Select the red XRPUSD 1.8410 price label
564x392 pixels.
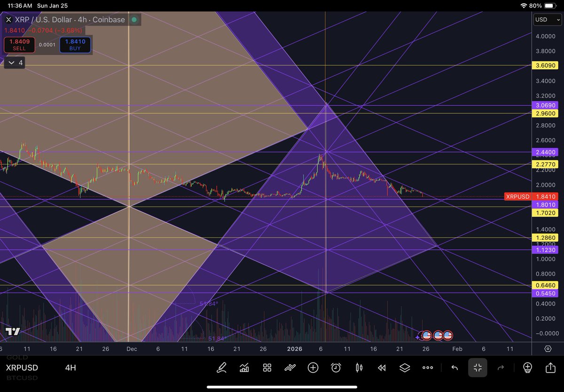[531, 196]
